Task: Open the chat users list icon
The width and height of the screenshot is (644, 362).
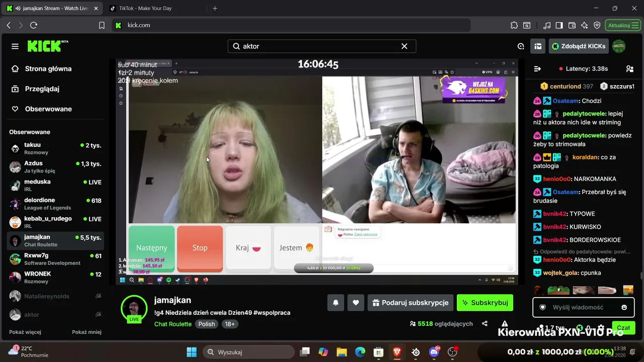Action: [629, 69]
